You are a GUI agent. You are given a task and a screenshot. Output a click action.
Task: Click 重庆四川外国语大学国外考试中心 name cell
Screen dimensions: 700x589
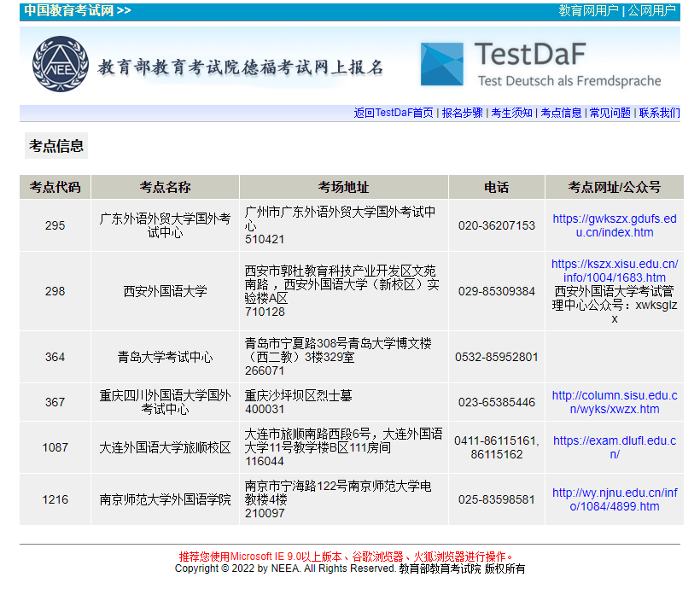(165, 402)
